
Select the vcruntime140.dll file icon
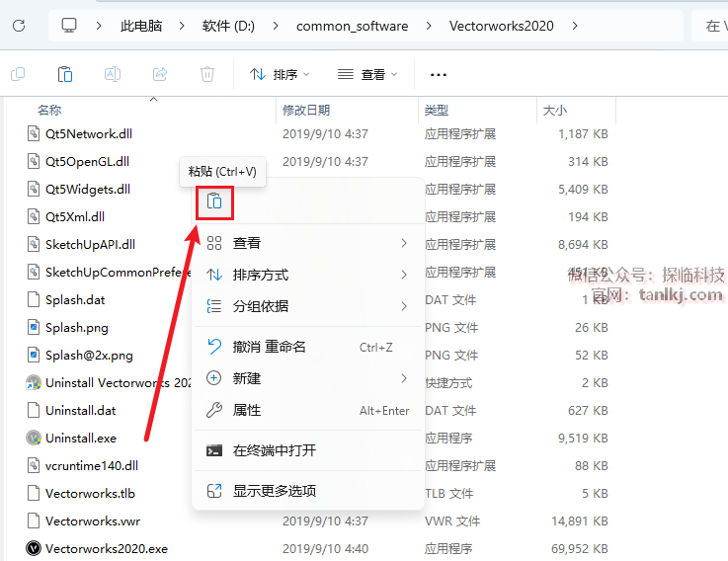pyautogui.click(x=33, y=465)
